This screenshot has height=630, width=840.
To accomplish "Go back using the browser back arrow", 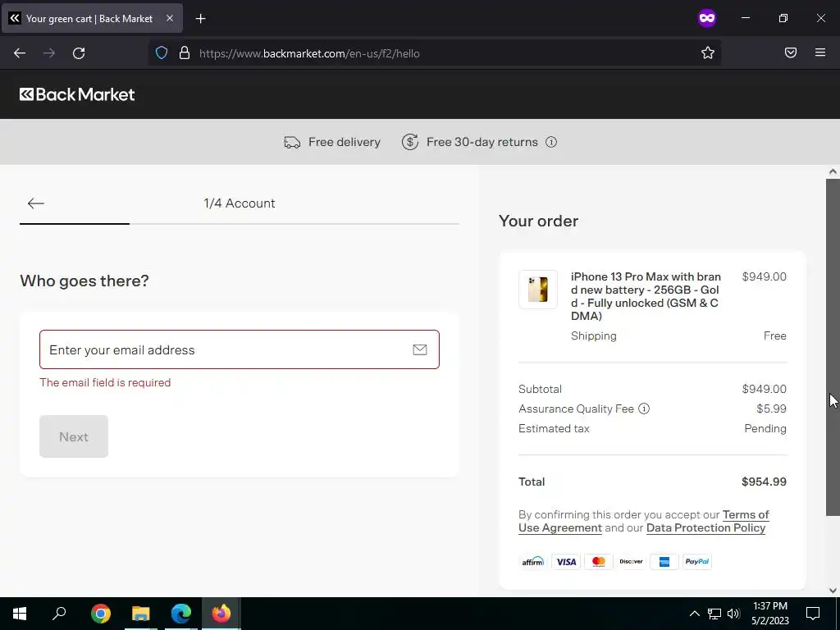I will click(x=20, y=53).
